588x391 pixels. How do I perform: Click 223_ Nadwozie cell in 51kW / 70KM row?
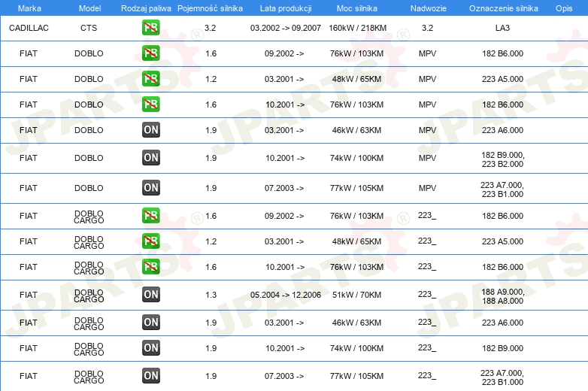427,294
